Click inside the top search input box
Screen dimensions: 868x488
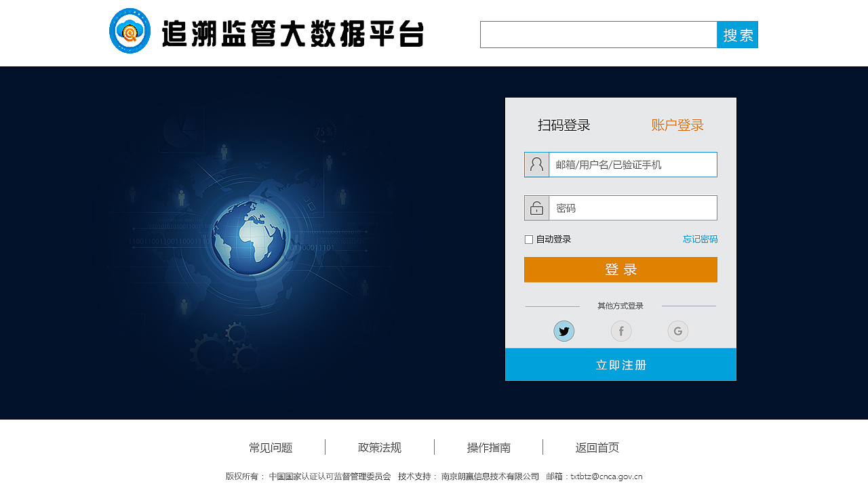click(x=597, y=35)
